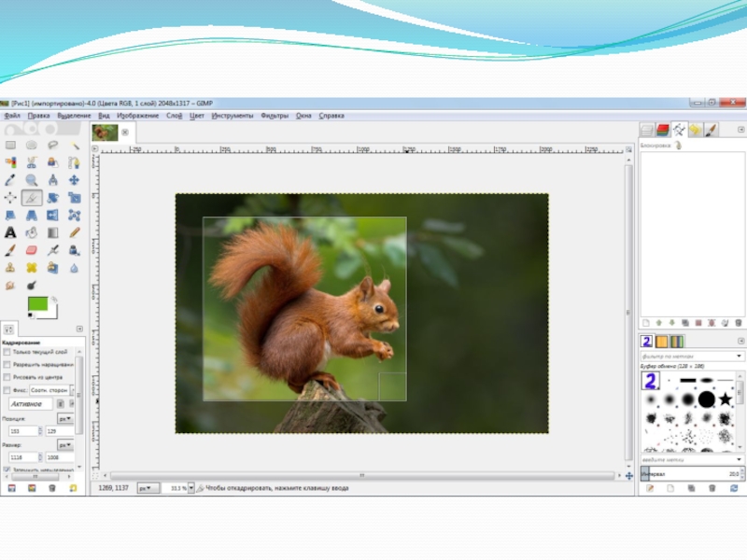Viewport: 747px width, 560px height.
Task: Select the Rectangle Select tool
Action: [10, 146]
